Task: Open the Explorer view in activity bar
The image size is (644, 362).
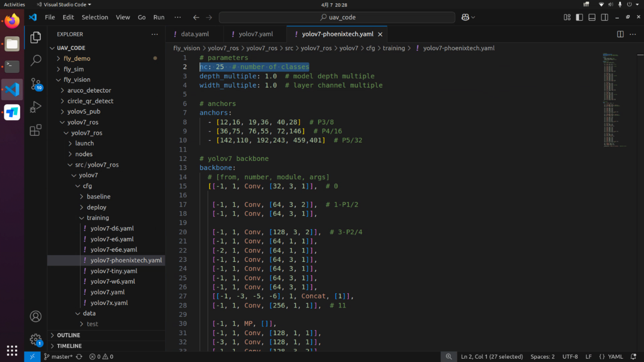Action: click(x=36, y=37)
